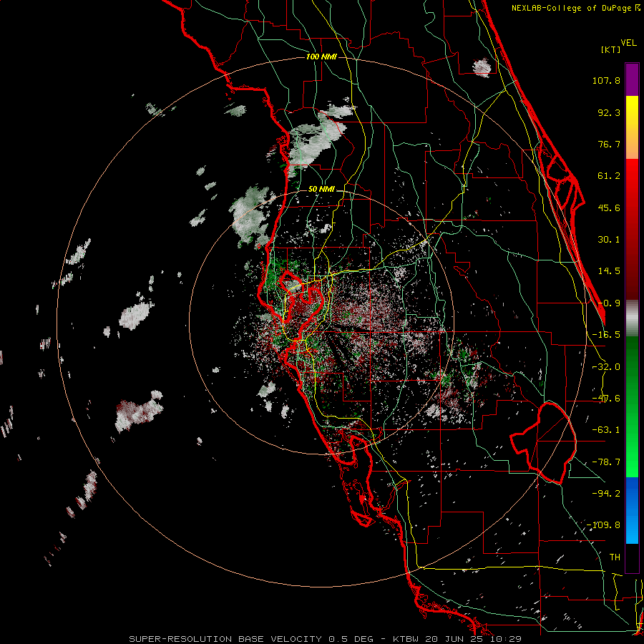The height and width of the screenshot is (644, 644).
Task: Select the -32.0 value on velocity scale
Action: [x=606, y=367]
